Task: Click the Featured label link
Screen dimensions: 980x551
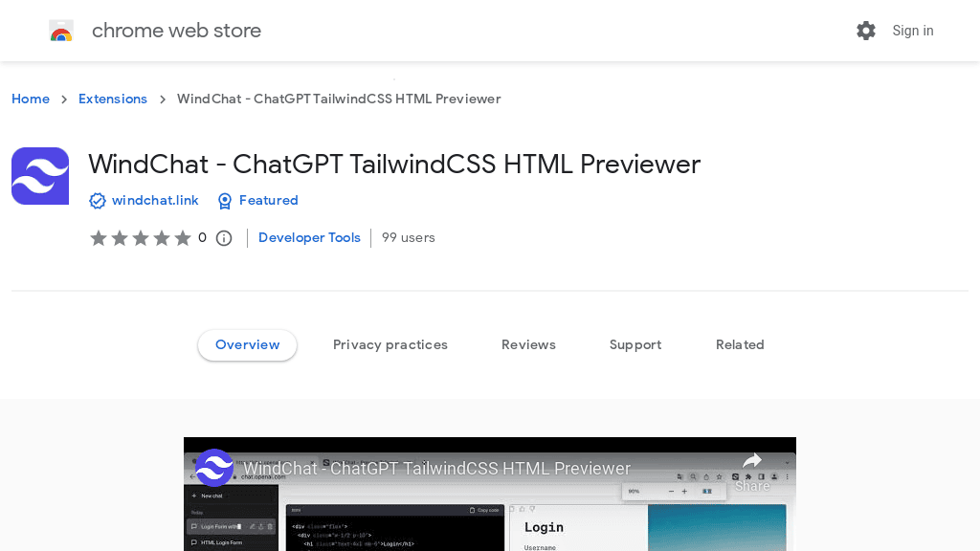Action: coord(269,201)
